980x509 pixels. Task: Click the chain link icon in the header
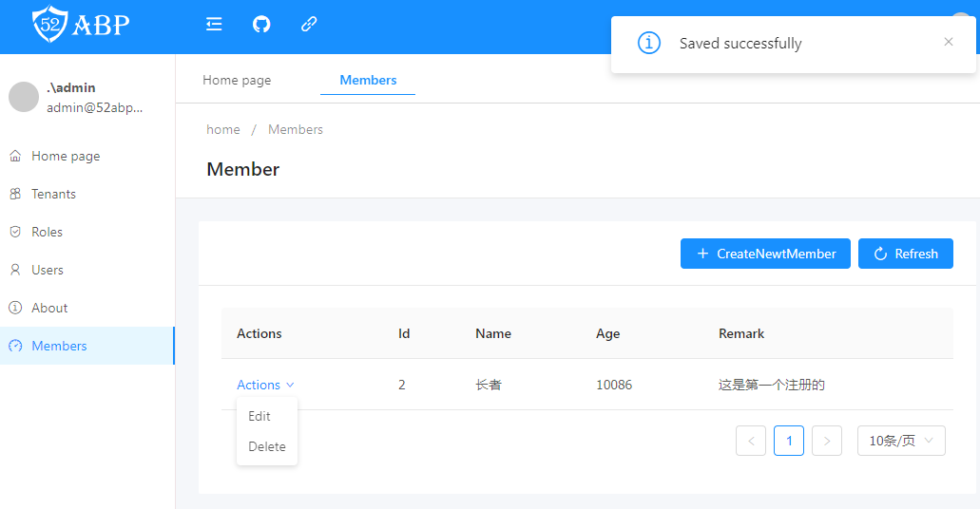point(309,25)
